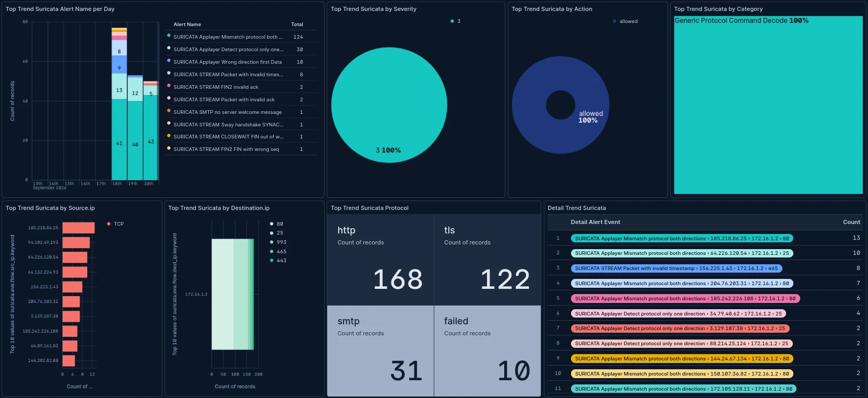This screenshot has height=398, width=868.
Task: Click the bar for source 64.89.161.83
Action: [70, 346]
